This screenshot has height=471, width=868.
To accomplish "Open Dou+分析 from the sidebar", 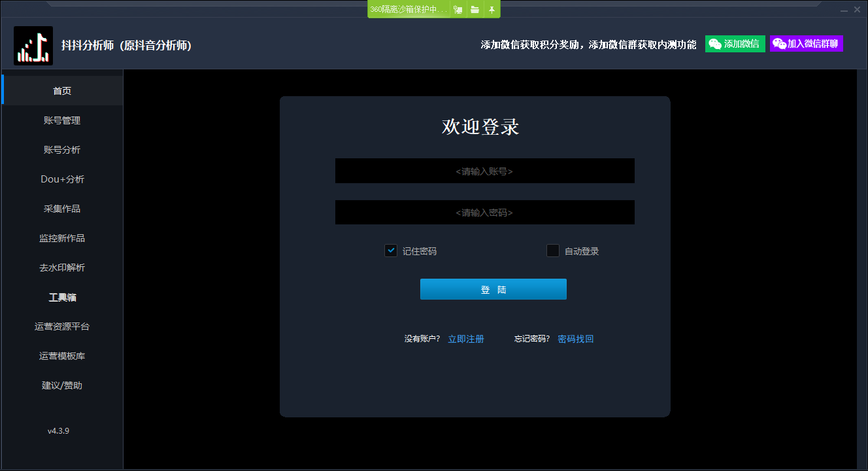I will point(61,179).
